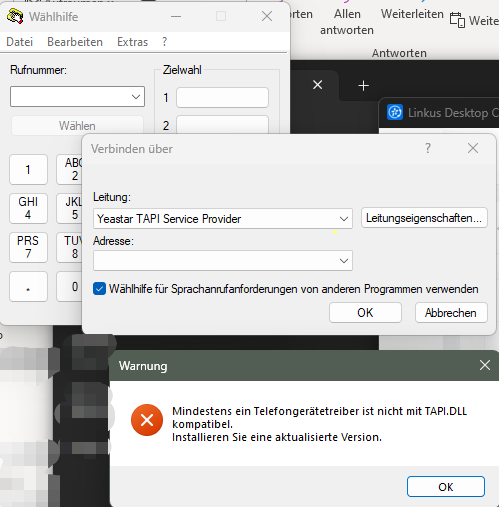Click the help question mark in Verbinden über
This screenshot has height=507, width=499.
428,148
